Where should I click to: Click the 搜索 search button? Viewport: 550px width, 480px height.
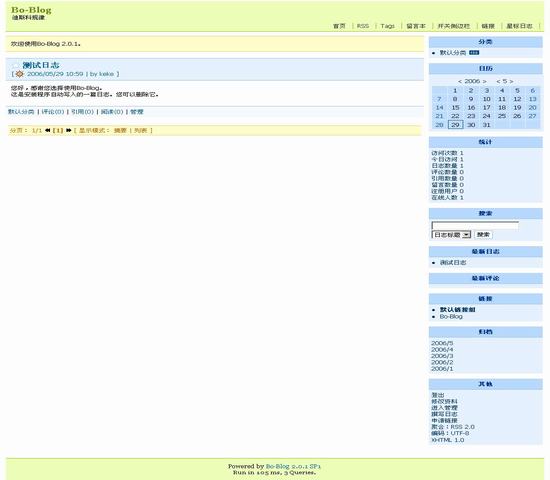(x=483, y=235)
